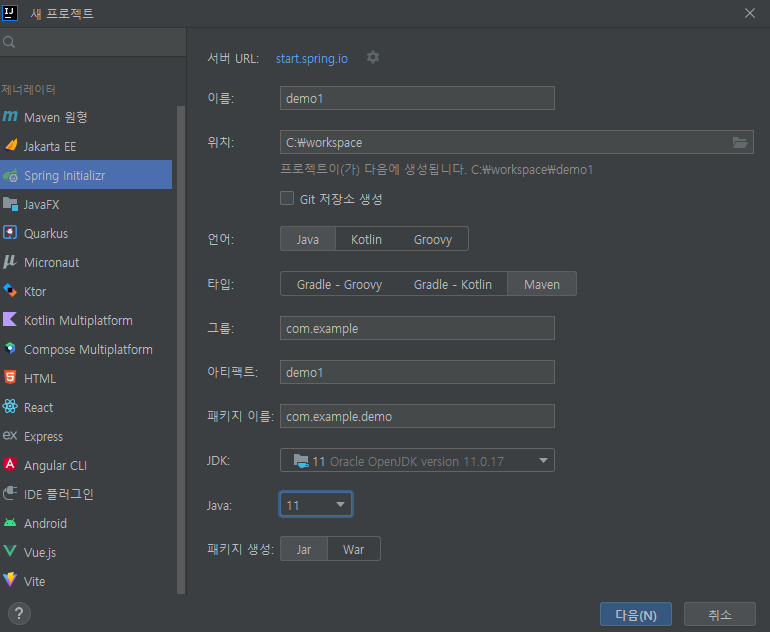Screen dimensions: 770x632
Task: Select Jar packaging
Action: coord(304,549)
